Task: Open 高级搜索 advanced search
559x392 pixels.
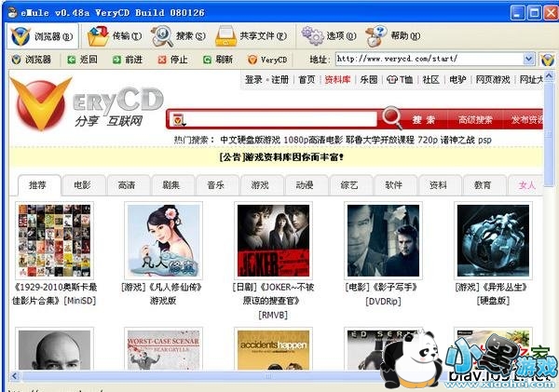Action: (475, 120)
